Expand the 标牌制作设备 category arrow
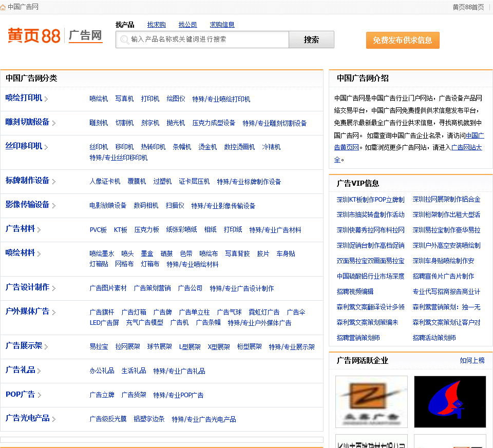 pyautogui.click(x=54, y=182)
